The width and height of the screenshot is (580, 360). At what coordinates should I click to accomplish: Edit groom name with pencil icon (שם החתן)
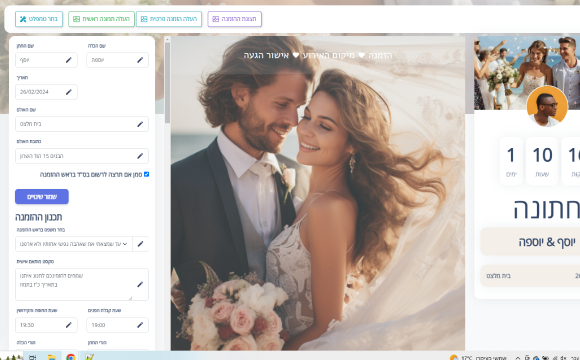[x=69, y=60]
